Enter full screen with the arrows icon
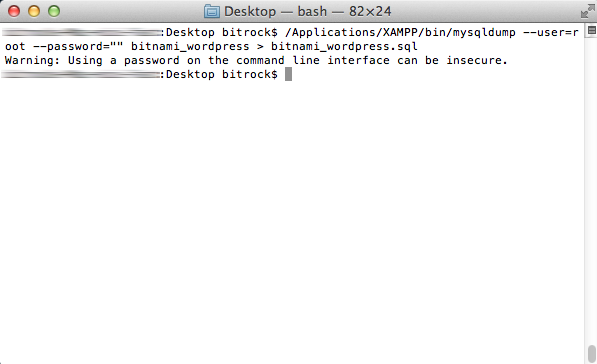 pos(587,11)
